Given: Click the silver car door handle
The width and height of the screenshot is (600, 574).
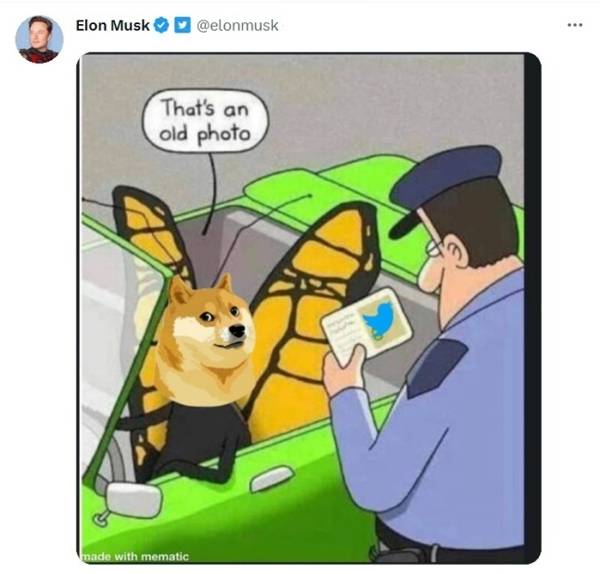Looking at the screenshot, I should 272,478.
